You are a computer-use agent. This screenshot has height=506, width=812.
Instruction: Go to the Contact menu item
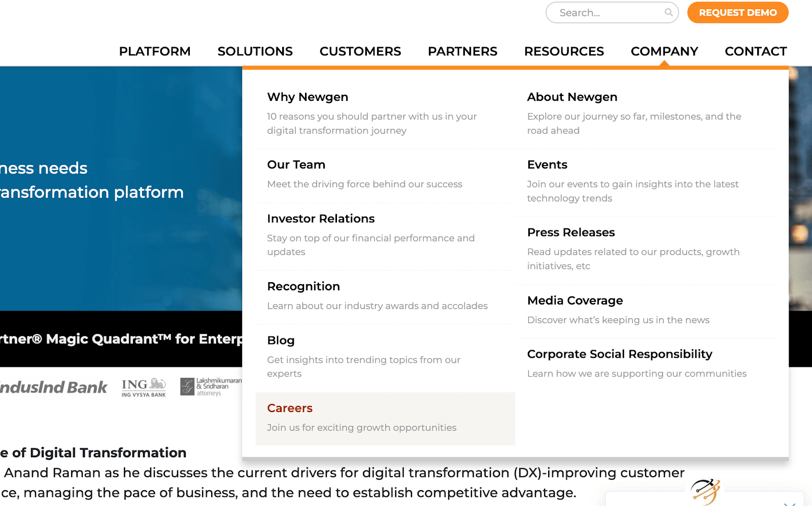(x=756, y=51)
